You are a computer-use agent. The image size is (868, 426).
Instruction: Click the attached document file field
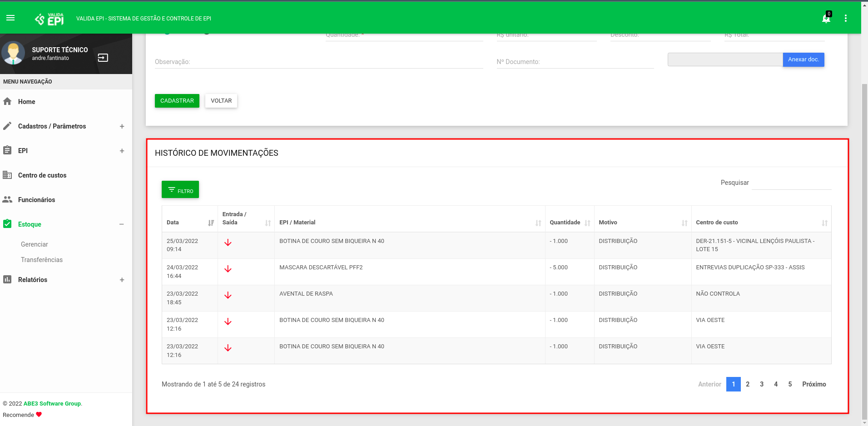pos(725,59)
